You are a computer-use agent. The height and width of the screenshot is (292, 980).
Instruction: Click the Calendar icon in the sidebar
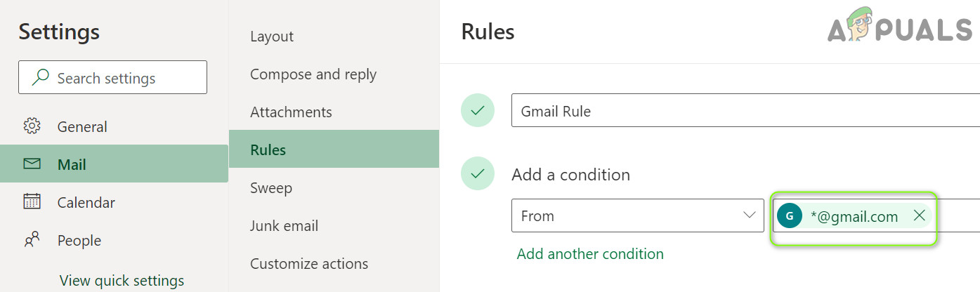pos(32,202)
